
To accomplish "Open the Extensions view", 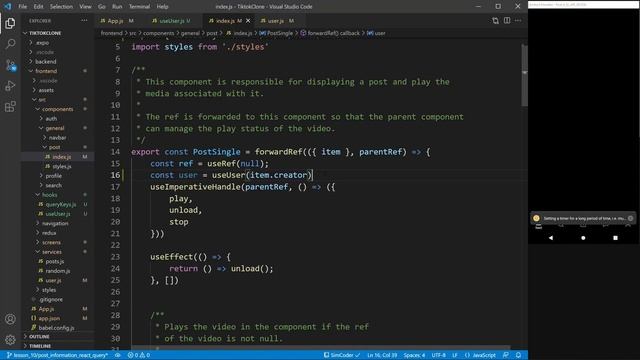I will click(x=10, y=107).
